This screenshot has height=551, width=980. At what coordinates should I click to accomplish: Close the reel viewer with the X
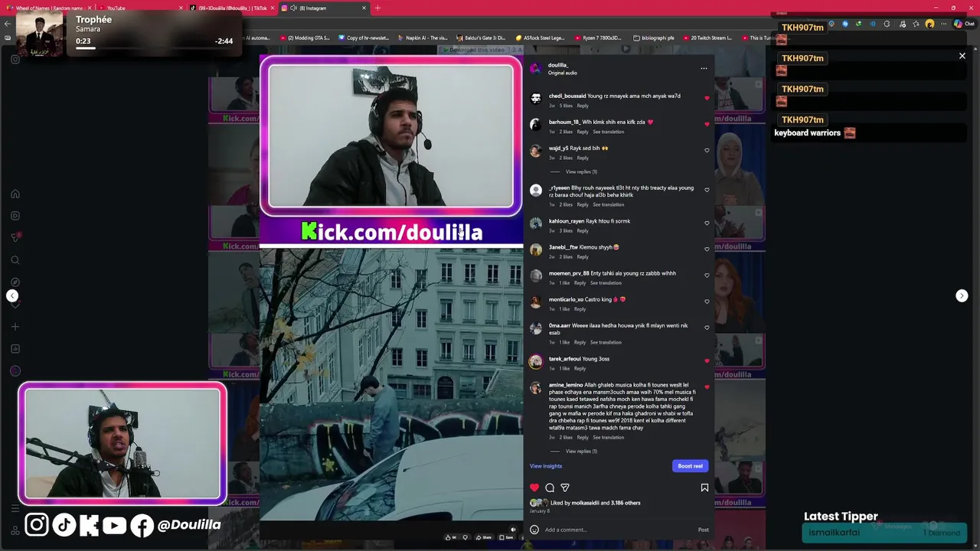(962, 56)
